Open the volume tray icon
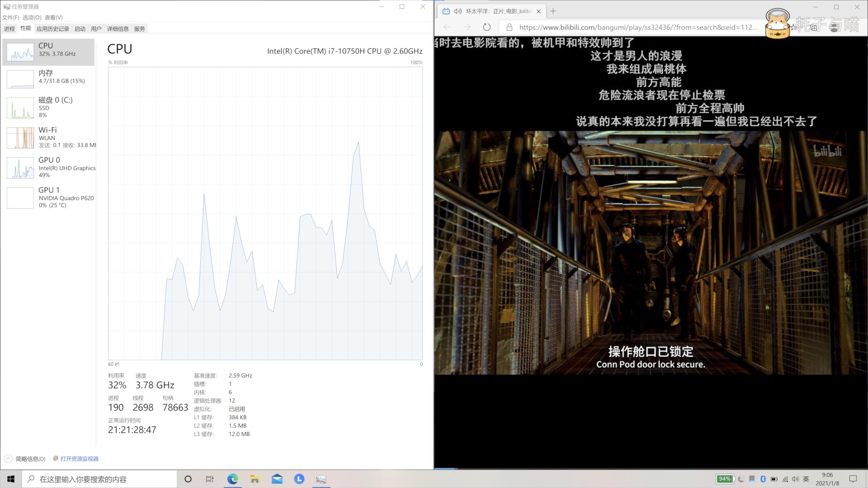 pos(795,479)
